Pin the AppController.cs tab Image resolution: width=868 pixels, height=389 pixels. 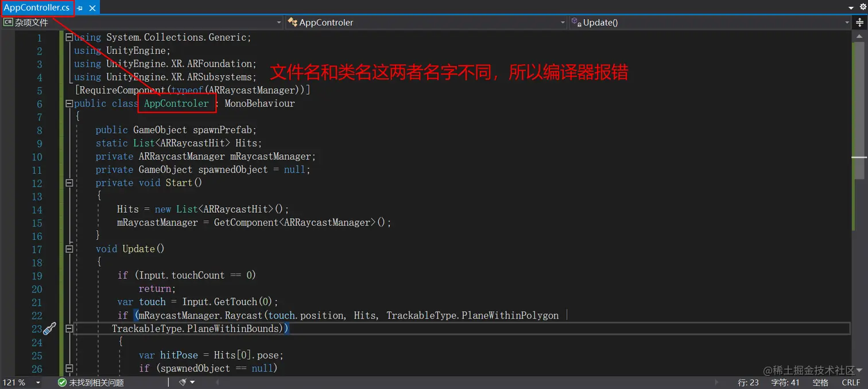(x=80, y=8)
